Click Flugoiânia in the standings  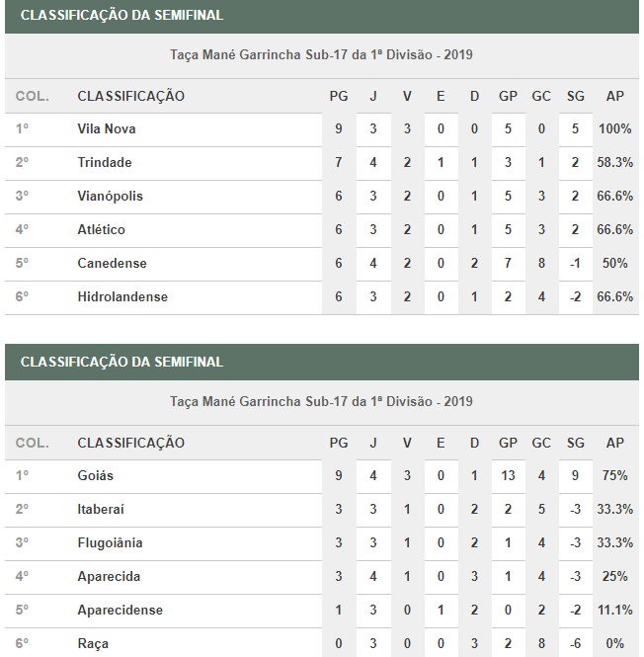pos(110,543)
